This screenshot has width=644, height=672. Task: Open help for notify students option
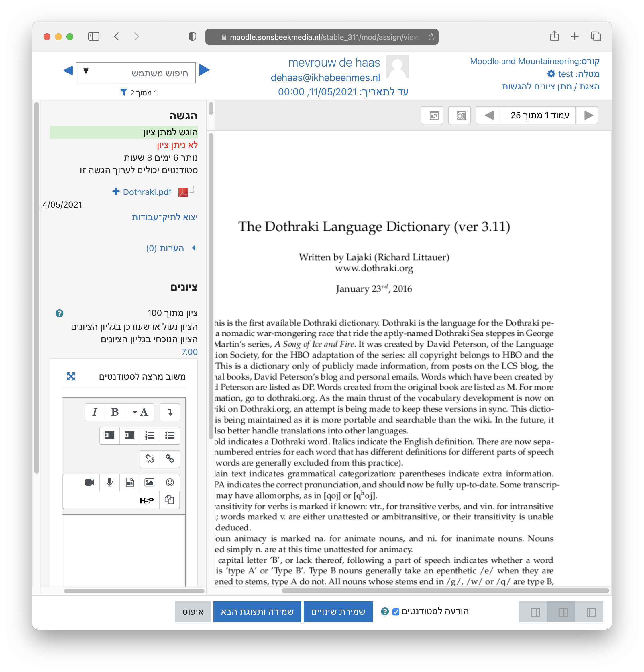(385, 611)
